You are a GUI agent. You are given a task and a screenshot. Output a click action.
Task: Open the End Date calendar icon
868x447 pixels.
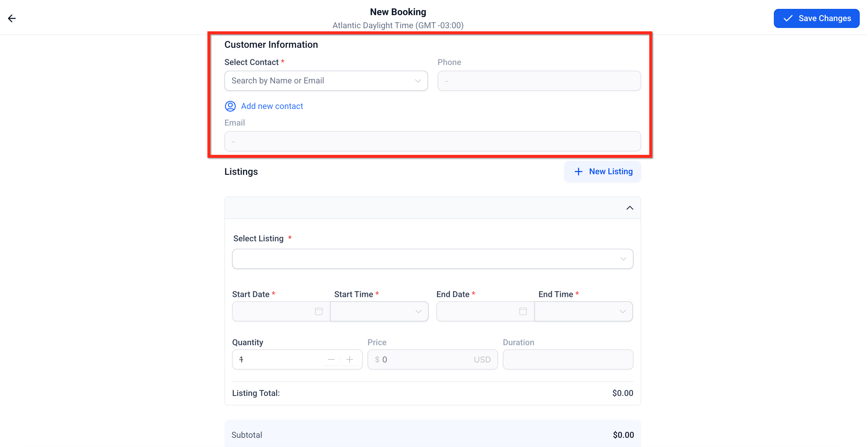[523, 311]
